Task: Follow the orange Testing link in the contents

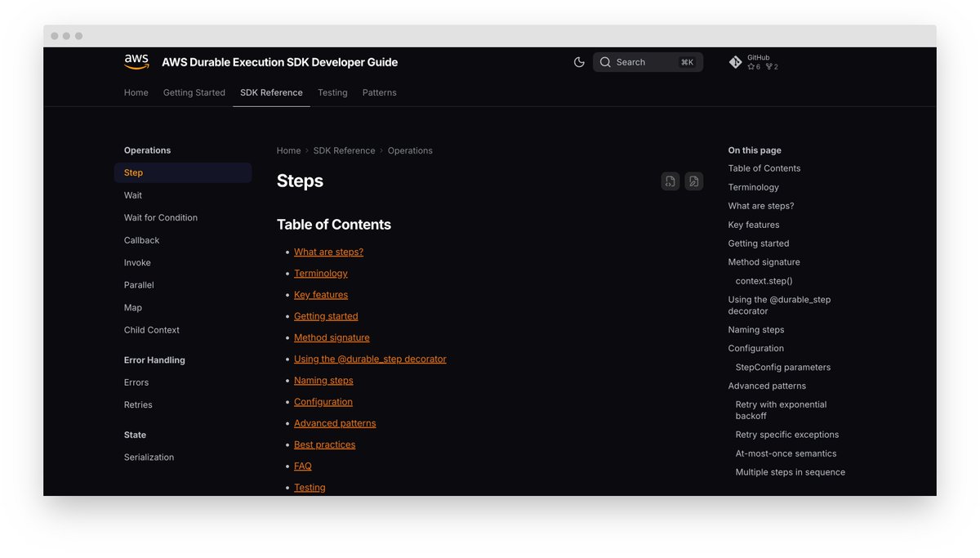Action: pos(310,488)
